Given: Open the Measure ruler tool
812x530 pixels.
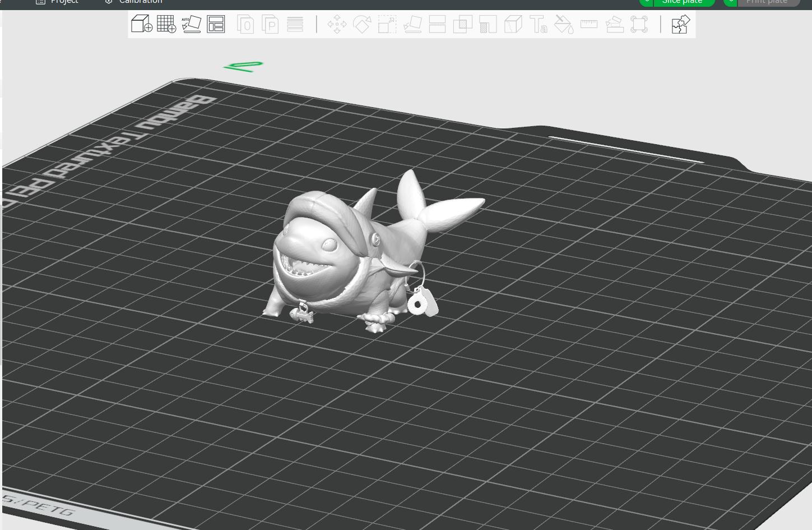Looking at the screenshot, I should pos(589,24).
